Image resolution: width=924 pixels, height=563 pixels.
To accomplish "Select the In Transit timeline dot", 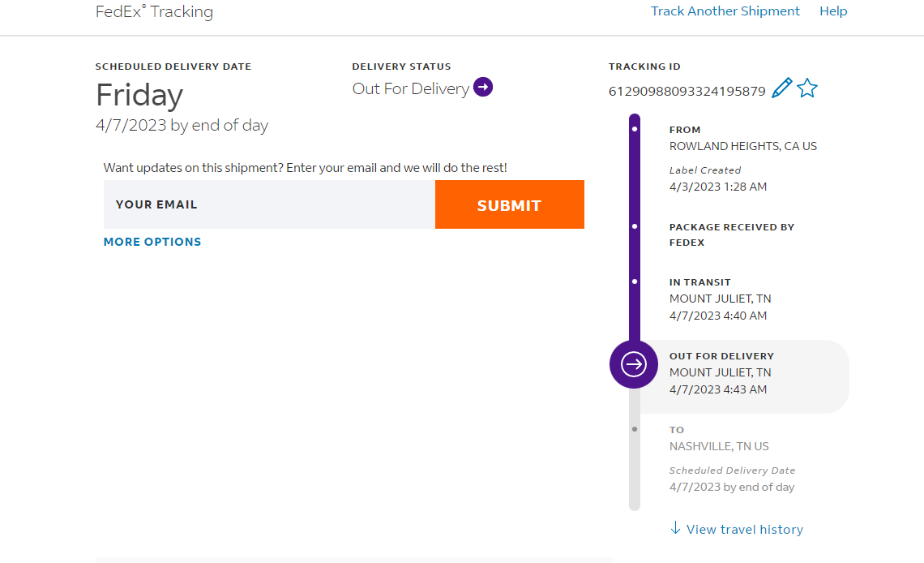I will 635,281.
